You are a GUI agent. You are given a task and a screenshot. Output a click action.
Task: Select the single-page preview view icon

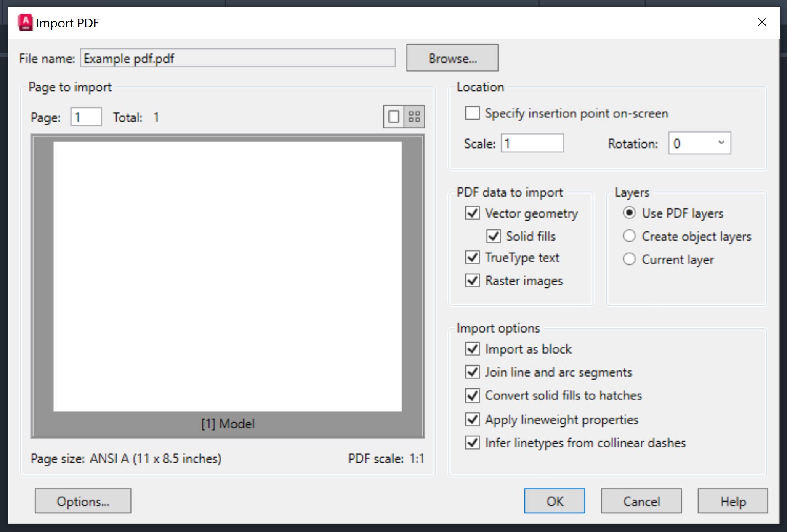[x=393, y=117]
